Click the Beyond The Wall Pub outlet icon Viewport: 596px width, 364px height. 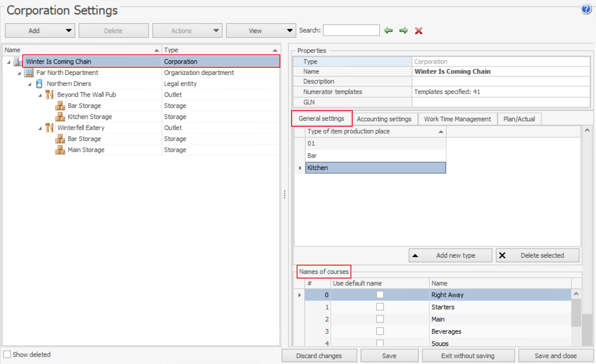tap(50, 95)
